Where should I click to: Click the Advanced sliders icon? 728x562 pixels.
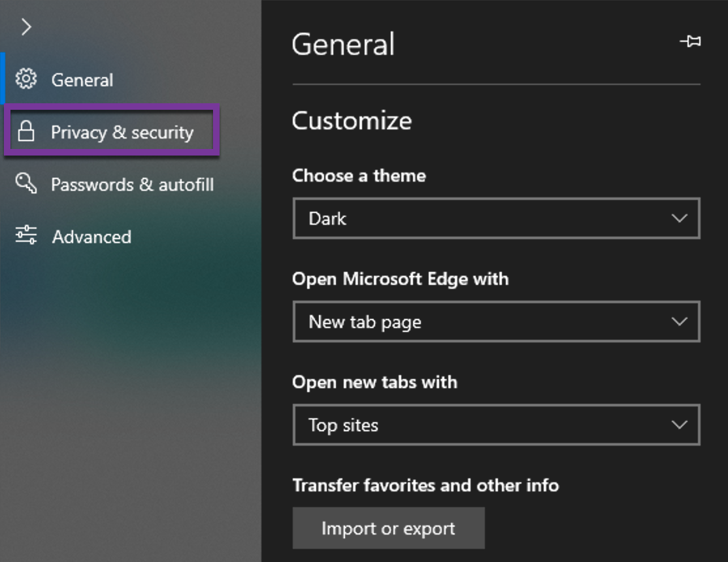[x=26, y=235]
